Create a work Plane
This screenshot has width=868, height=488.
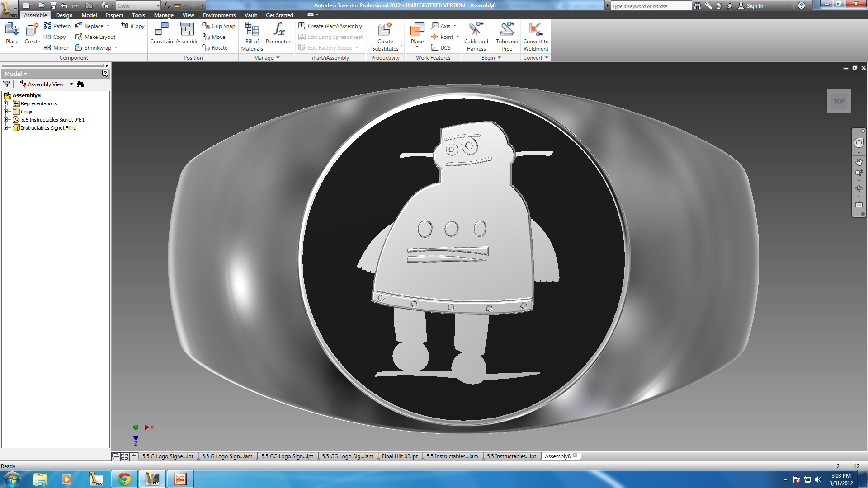click(417, 33)
